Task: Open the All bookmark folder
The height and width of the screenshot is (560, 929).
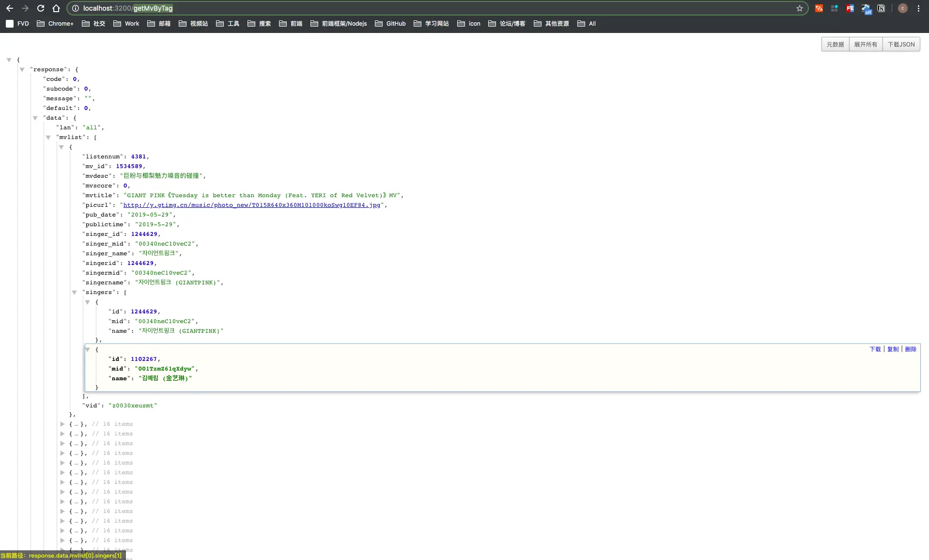Action: 587,23
